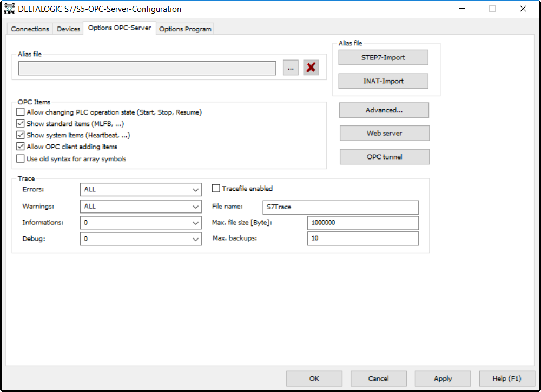This screenshot has width=541, height=392.
Task: Click the Cancel button
Action: pyautogui.click(x=379, y=378)
